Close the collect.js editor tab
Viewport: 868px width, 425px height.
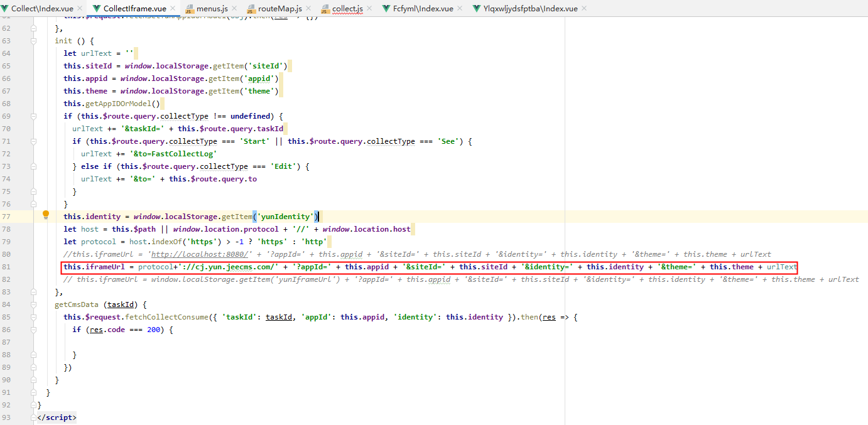click(369, 9)
